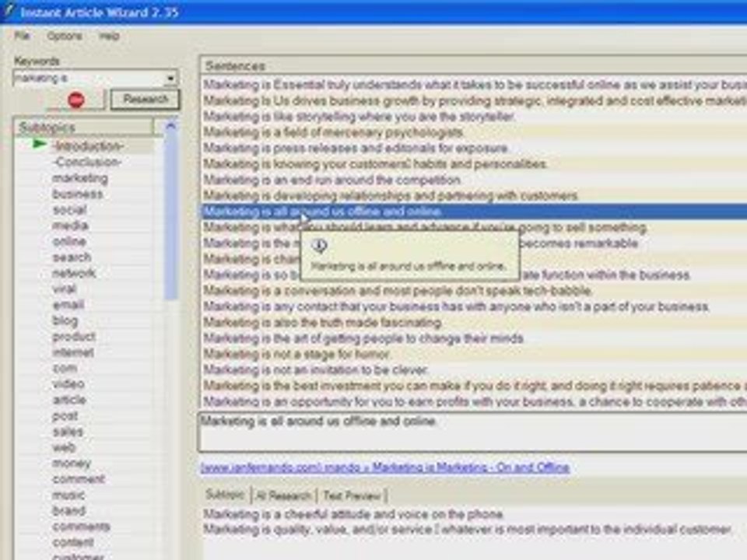Select the 'article' subtopic
Screen dimensions: 747x560
(69, 400)
